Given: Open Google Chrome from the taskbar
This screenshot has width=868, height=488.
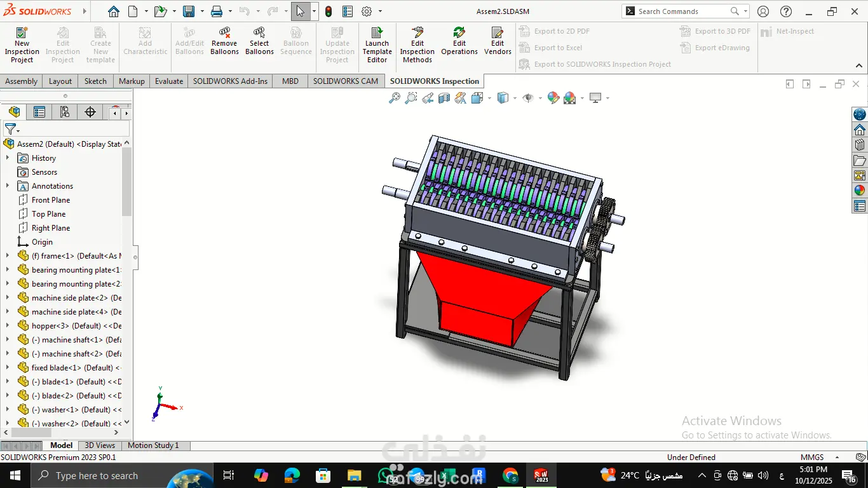Looking at the screenshot, I should (x=510, y=475).
